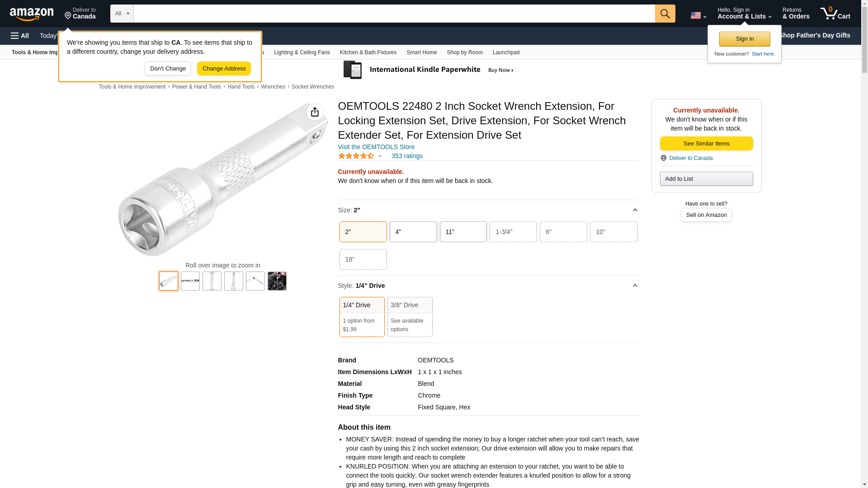Open the search category All dropdown

click(x=122, y=14)
